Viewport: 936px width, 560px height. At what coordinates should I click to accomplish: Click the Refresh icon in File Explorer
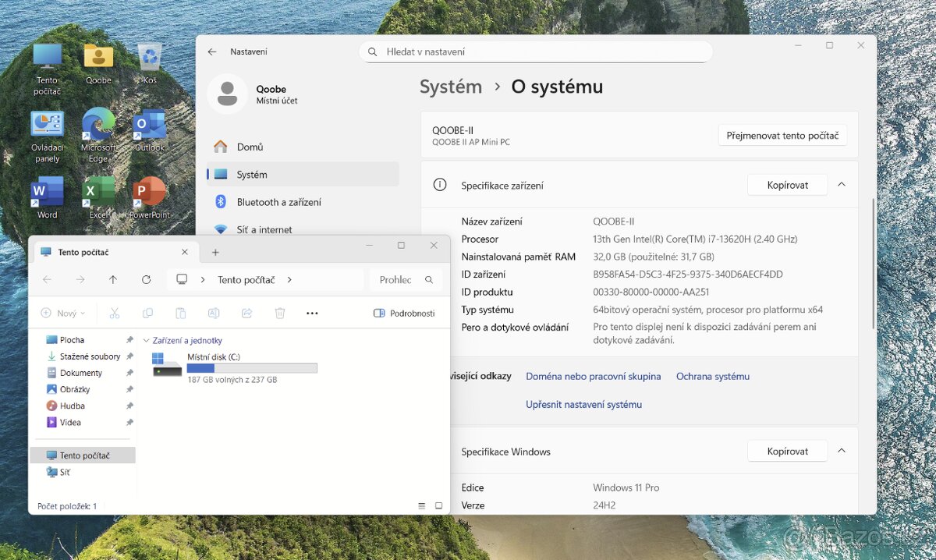click(146, 279)
